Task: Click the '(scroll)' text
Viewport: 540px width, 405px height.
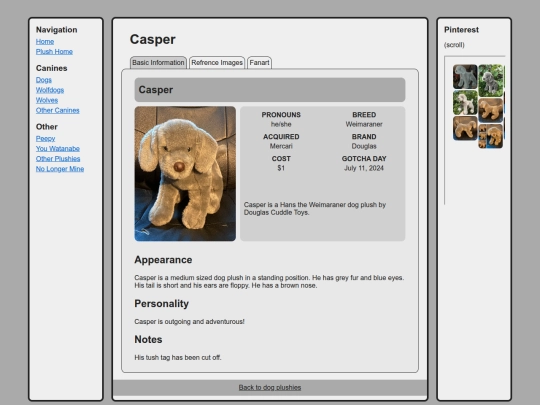Action: click(x=454, y=45)
